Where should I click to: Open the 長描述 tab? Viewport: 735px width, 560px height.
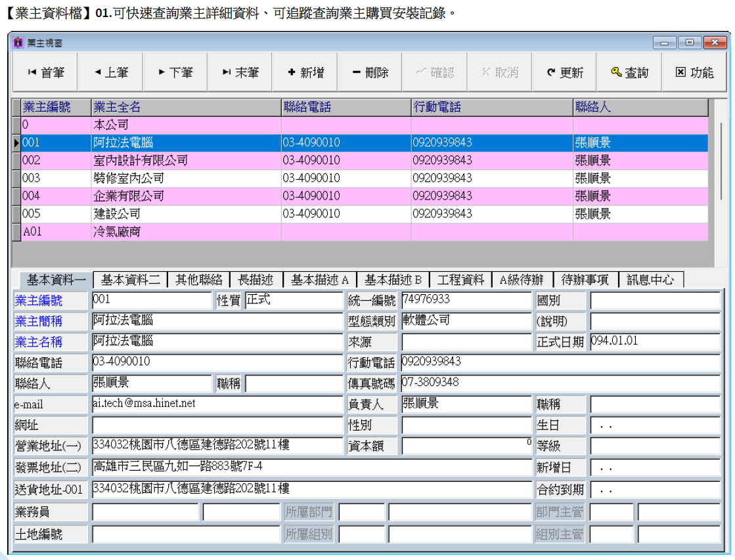256,280
